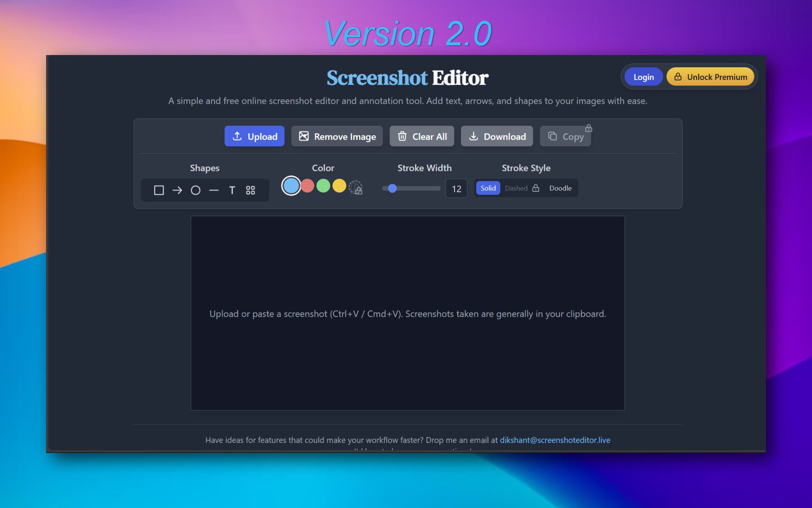The image size is (812, 508).
Task: Select the straight line tool
Action: click(x=214, y=190)
